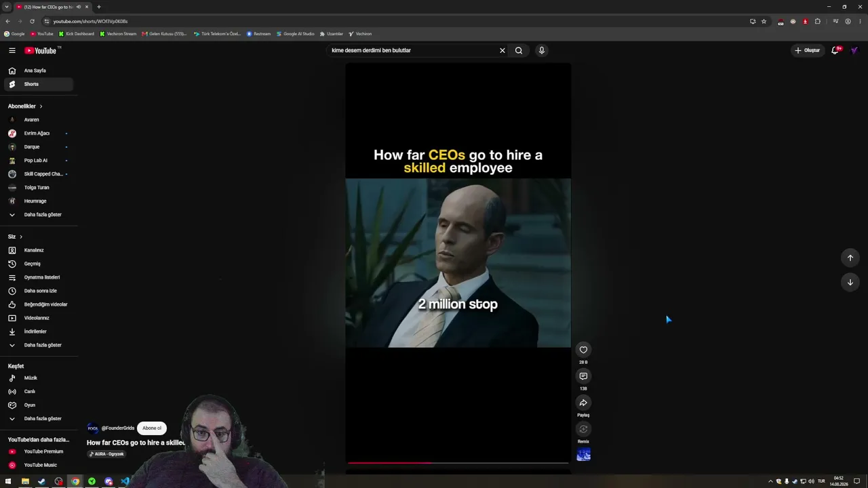Open Chrome media controls icon
This screenshot has width=868, height=488.
coord(835,21)
